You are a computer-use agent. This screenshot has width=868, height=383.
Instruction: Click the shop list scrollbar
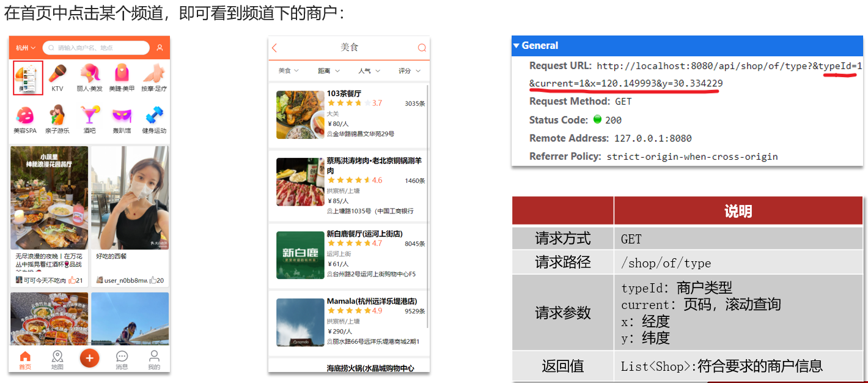(427, 207)
